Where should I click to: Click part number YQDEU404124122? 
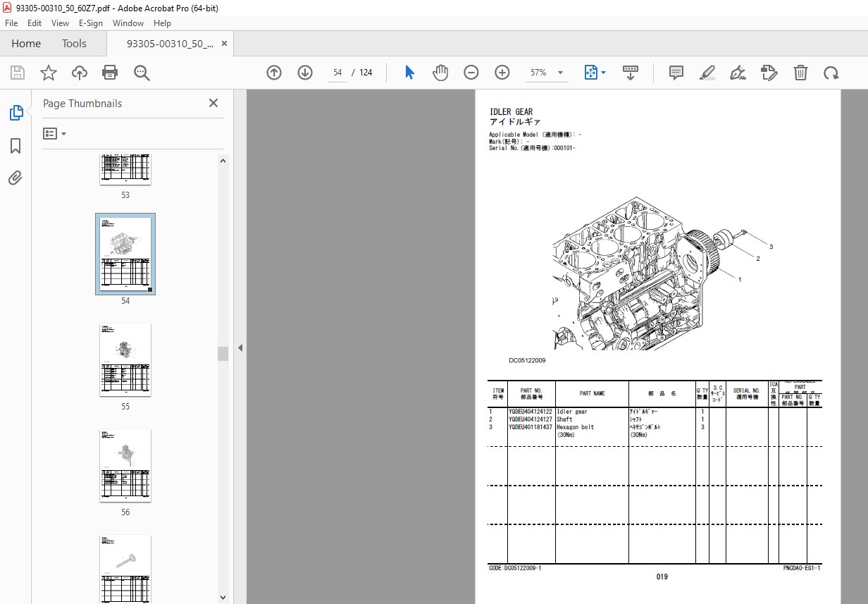tap(531, 412)
